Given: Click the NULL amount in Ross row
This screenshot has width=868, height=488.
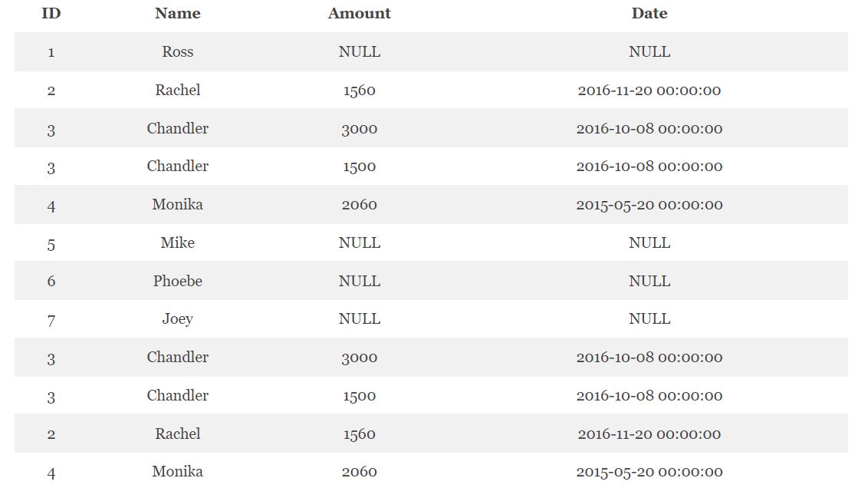Looking at the screenshot, I should click(x=360, y=51).
